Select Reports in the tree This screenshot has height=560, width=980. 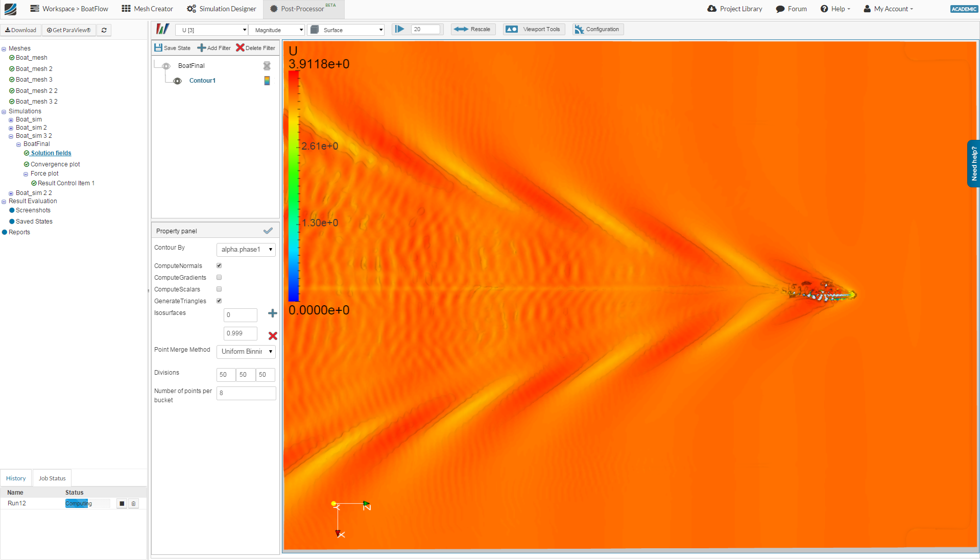point(19,232)
